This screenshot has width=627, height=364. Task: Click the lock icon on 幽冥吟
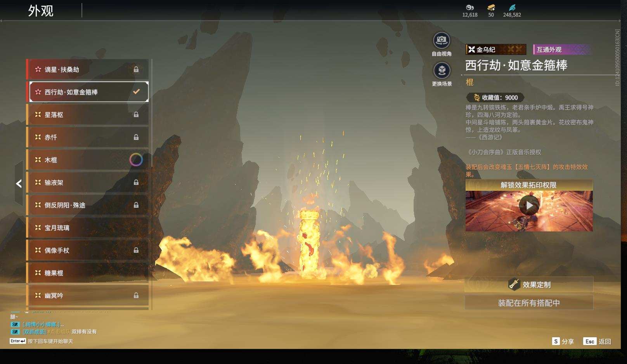[x=136, y=295]
